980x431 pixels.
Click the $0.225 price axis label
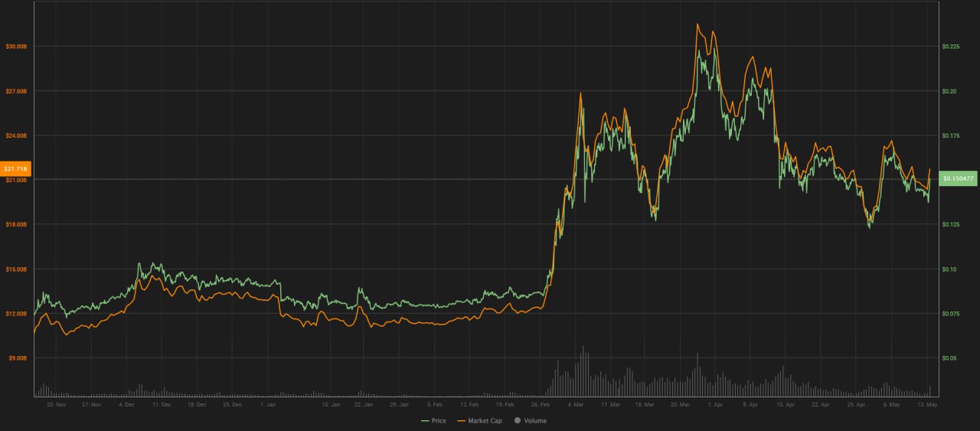[x=950, y=47]
